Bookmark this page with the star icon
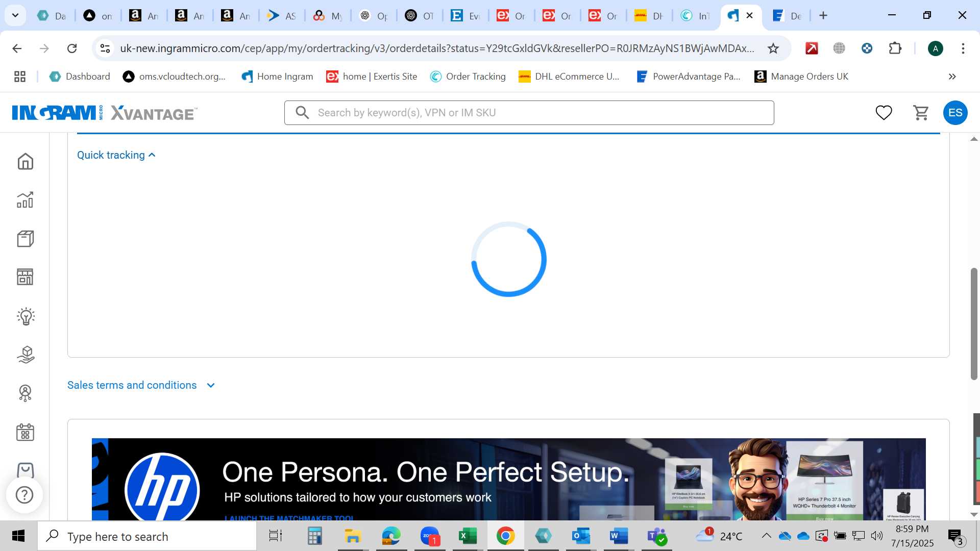The width and height of the screenshot is (980, 551). [773, 48]
